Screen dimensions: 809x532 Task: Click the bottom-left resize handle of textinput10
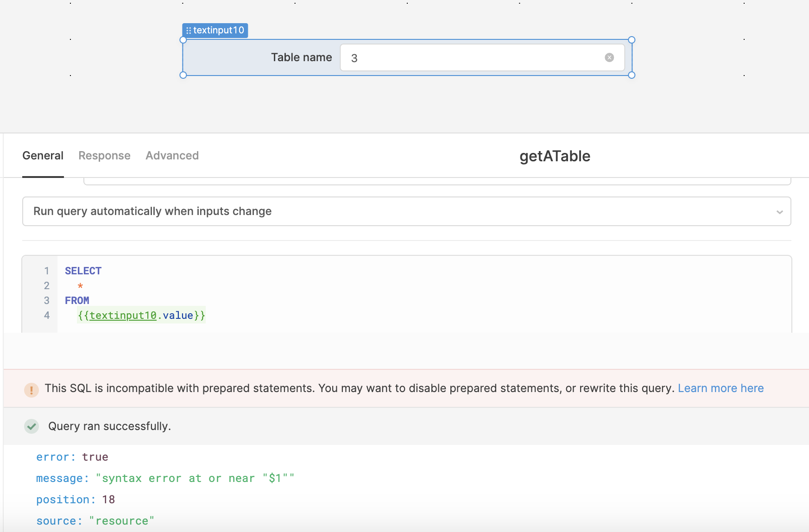tap(183, 75)
